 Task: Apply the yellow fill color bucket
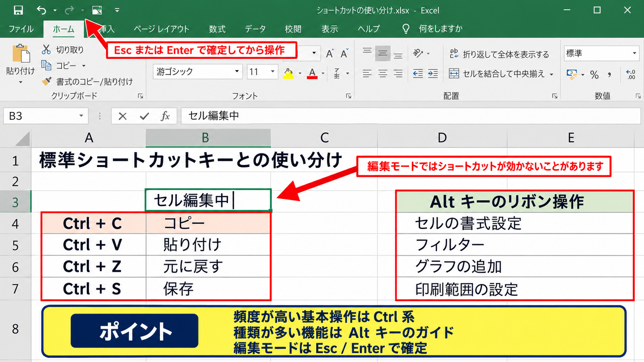click(x=288, y=73)
